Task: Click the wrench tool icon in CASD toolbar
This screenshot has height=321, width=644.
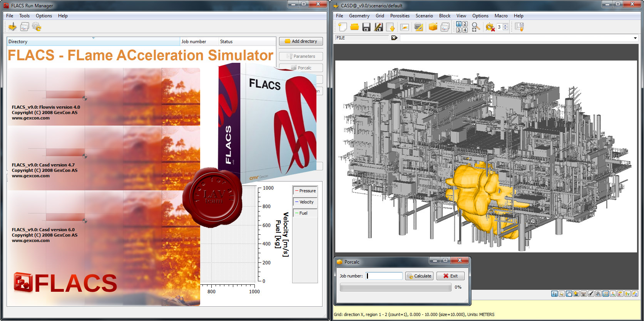Action: pos(519,27)
